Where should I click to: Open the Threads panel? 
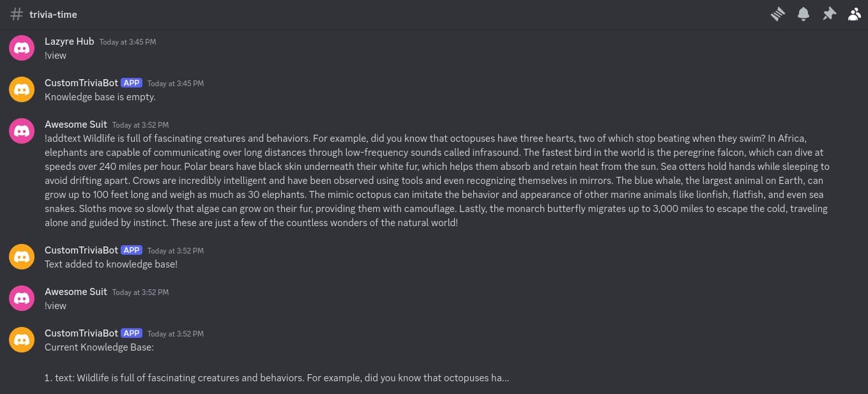pos(777,13)
